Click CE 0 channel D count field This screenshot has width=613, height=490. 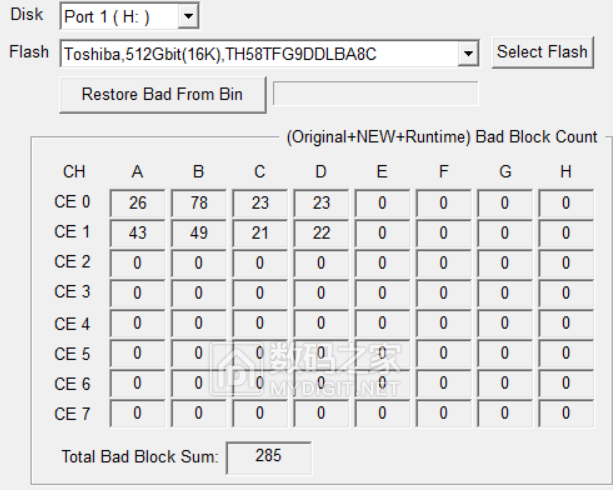[321, 203]
